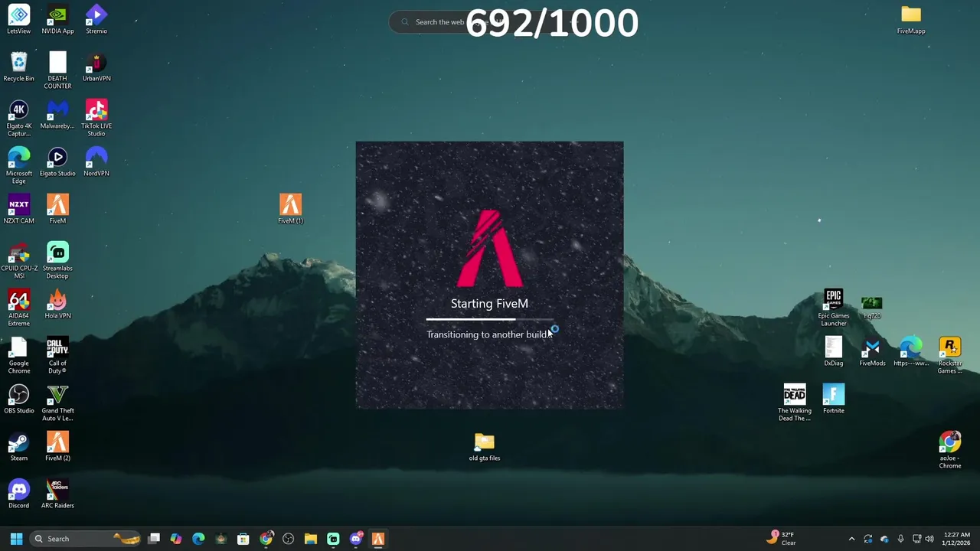Image resolution: width=980 pixels, height=551 pixels.
Task: Select the Google Chrome desktop shortcut
Action: 19,355
